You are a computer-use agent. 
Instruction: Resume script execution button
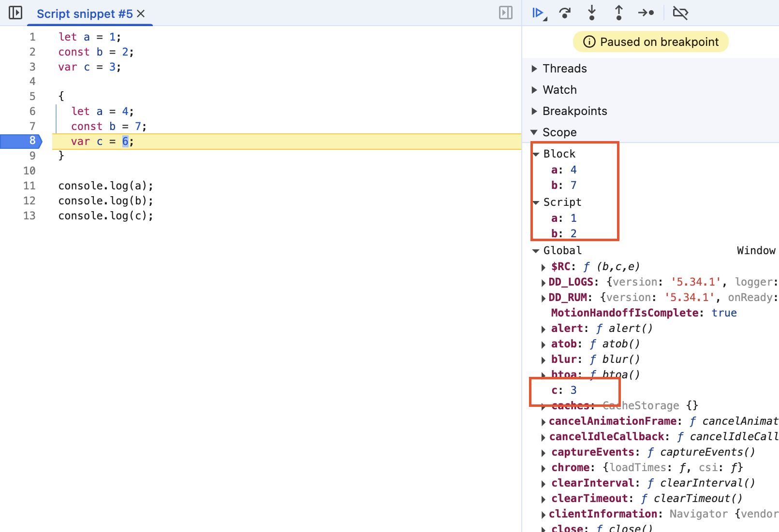click(538, 13)
